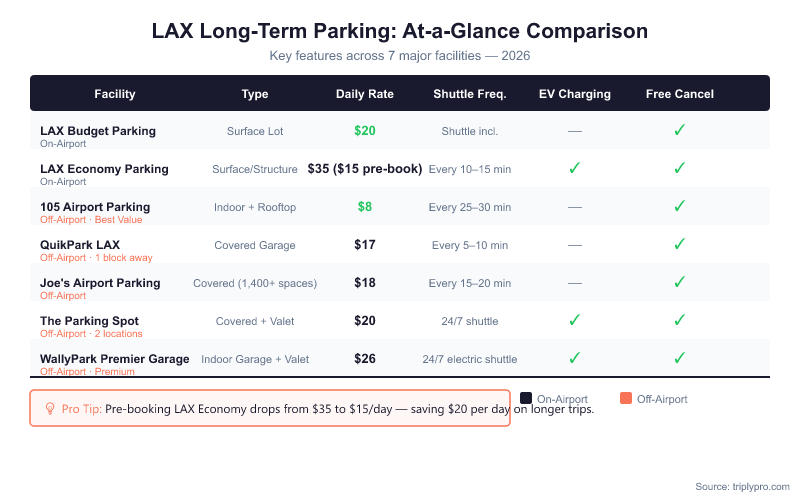800x500 pixels.
Task: Click the Free Cancel checkmark for QuikPark LAX
Action: click(x=679, y=244)
